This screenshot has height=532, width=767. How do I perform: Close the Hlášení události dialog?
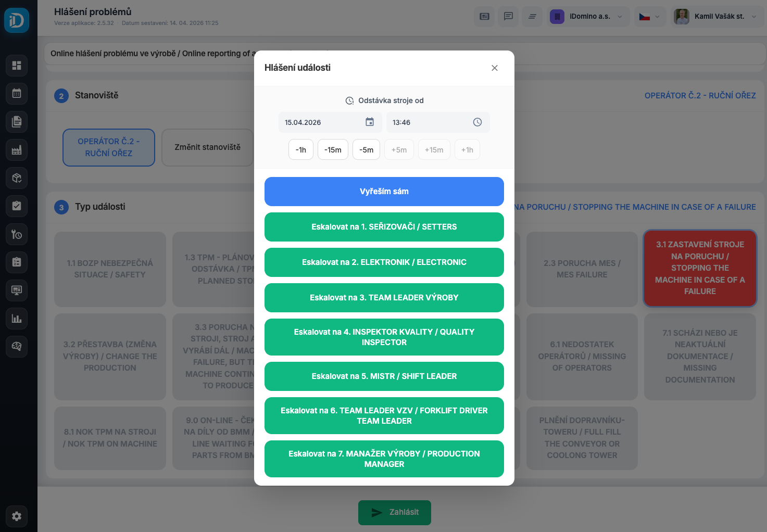[494, 68]
